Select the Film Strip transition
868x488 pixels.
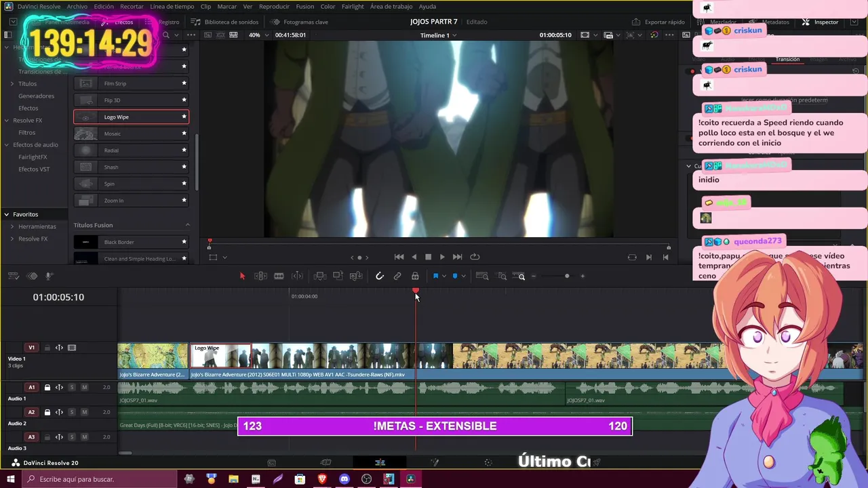131,83
